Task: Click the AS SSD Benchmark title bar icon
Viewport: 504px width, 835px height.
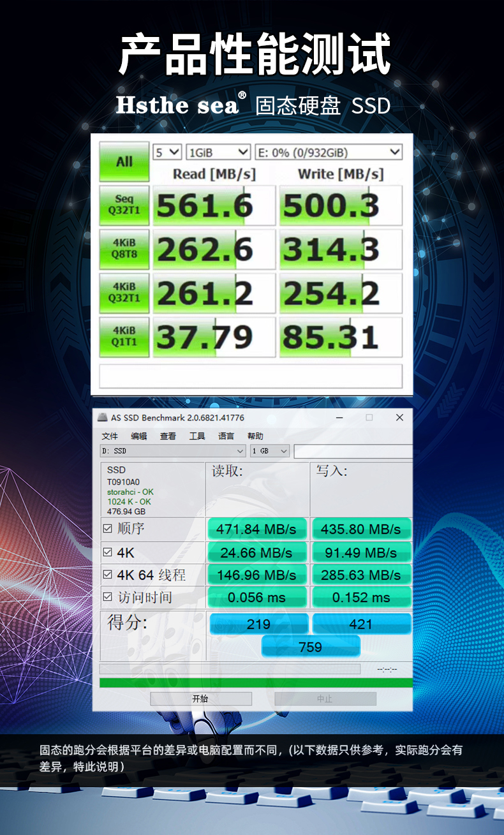Action: tap(102, 418)
